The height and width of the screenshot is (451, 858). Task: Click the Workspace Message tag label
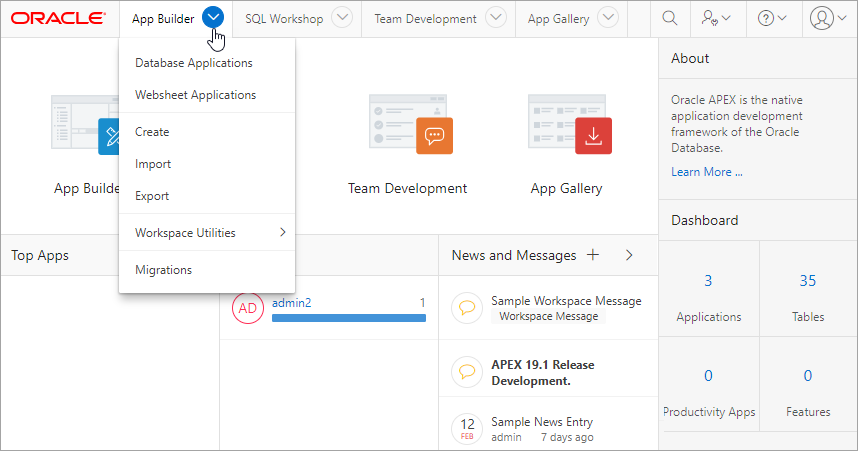548,316
